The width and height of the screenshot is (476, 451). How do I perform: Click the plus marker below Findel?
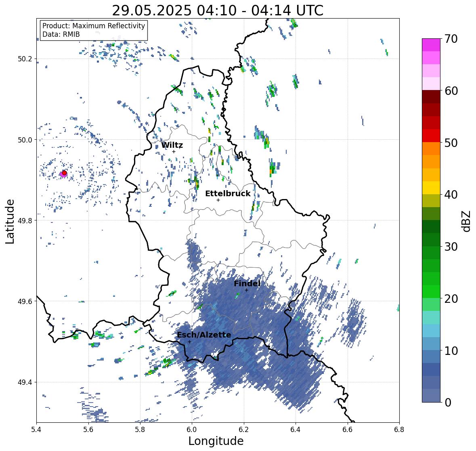[246, 290]
